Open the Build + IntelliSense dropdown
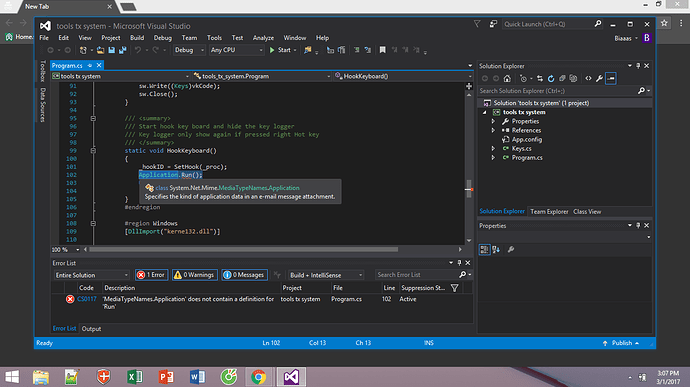690x387 pixels. [326, 275]
